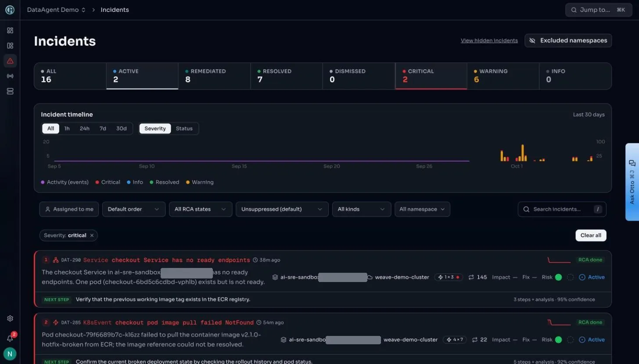Open the app logo in sidebar top

coord(10,10)
